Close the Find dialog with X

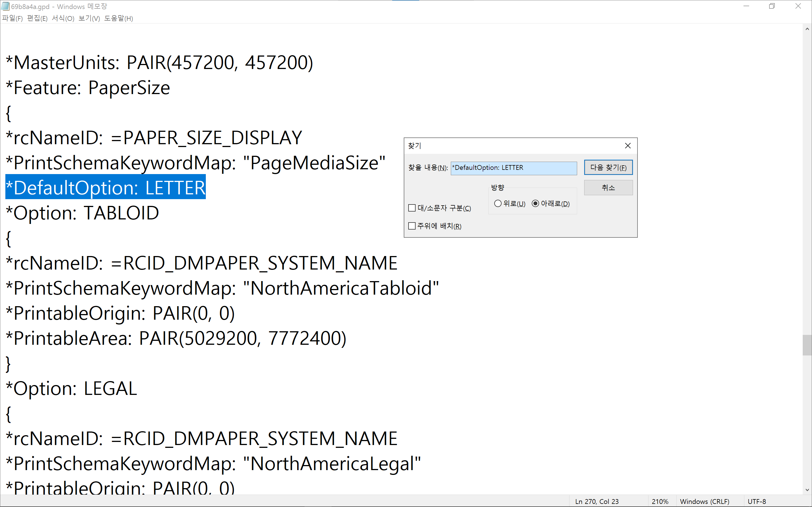[x=627, y=146]
